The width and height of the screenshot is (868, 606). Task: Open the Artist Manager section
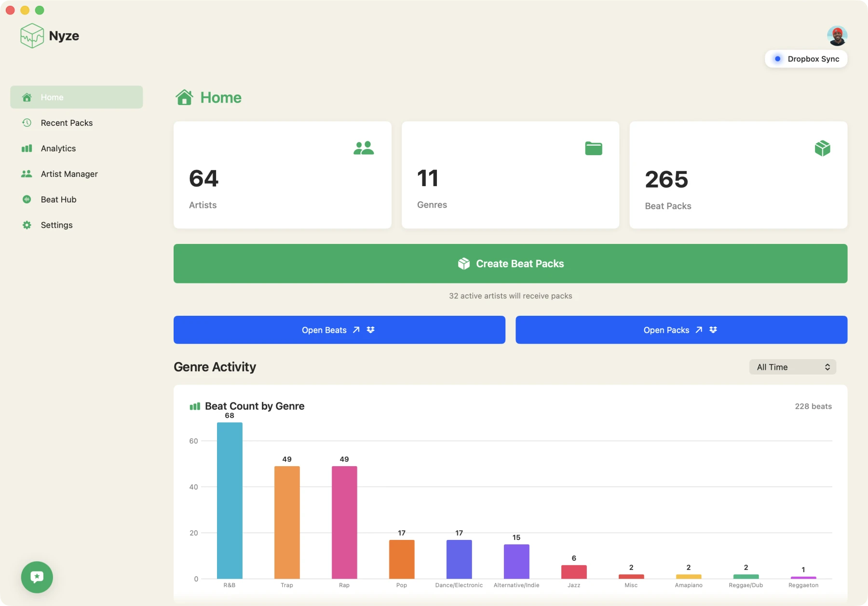[77, 174]
